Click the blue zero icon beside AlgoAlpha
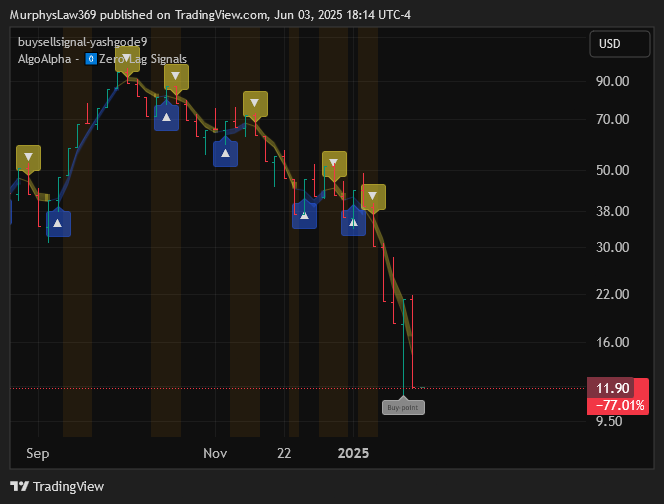Screen dimensions: 664x504 point(91,59)
